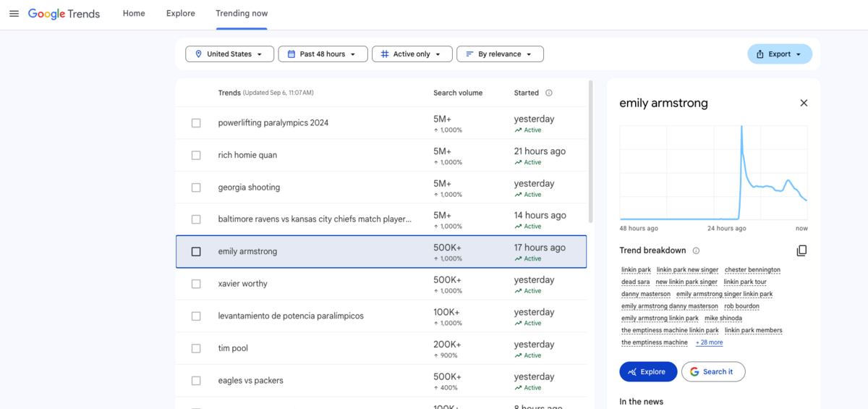Viewport: 868px width, 409px height.
Task: Click the Google Trends logo
Action: (64, 14)
